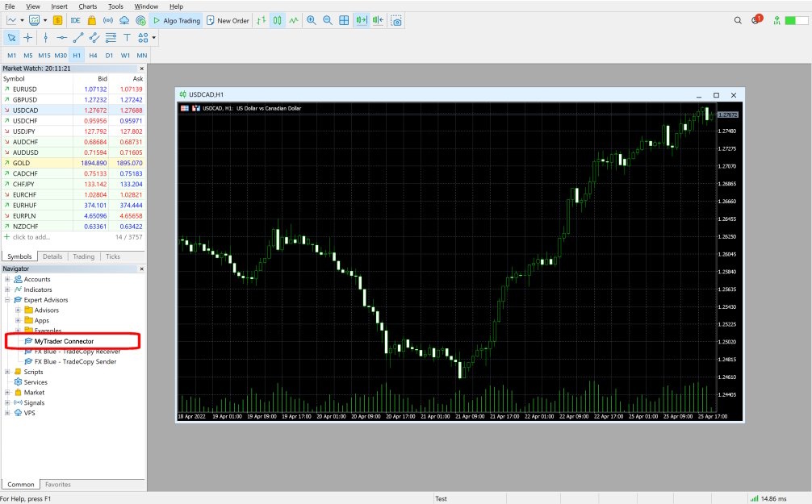Viewport: 812px width, 504px height.
Task: Draw a vertical line with toolbar tool
Action: (x=45, y=37)
